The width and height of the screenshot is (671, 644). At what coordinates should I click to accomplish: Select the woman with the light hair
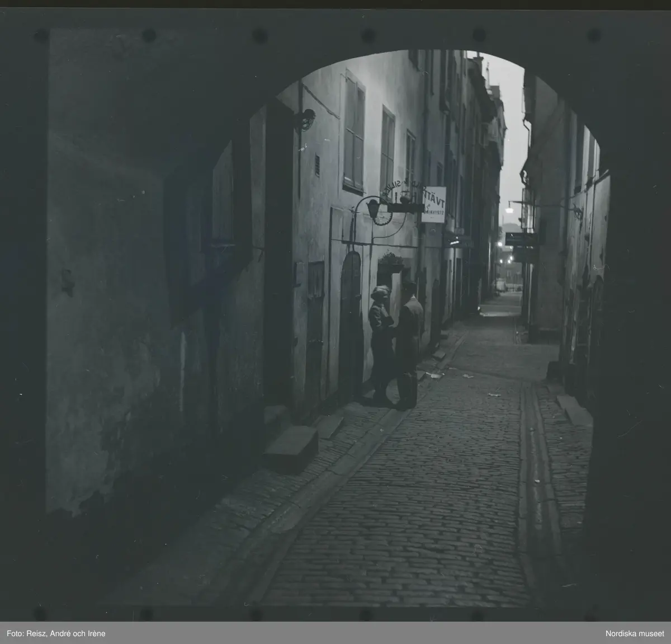click(x=382, y=341)
